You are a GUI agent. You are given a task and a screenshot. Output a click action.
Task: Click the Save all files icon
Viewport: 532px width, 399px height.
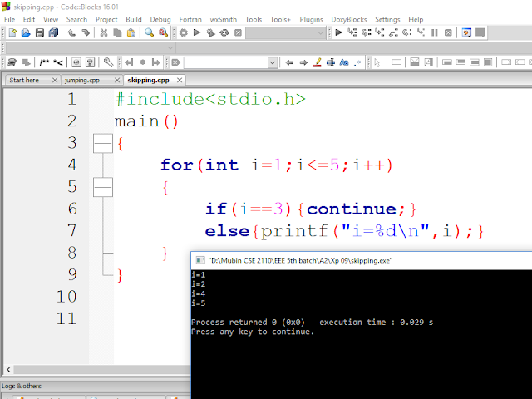point(53,32)
